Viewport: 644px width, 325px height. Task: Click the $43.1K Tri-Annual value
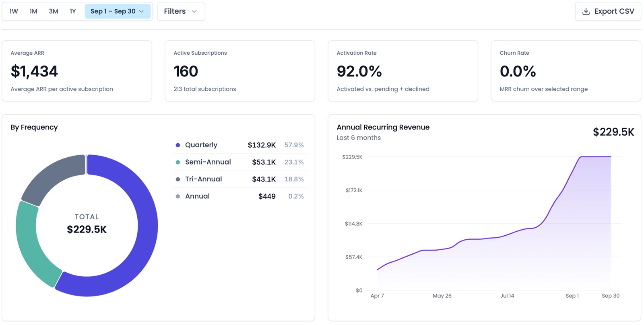pos(264,179)
